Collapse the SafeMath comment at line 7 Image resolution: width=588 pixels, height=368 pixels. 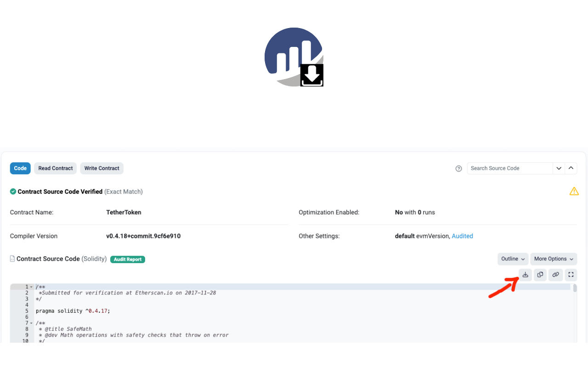(x=31, y=322)
